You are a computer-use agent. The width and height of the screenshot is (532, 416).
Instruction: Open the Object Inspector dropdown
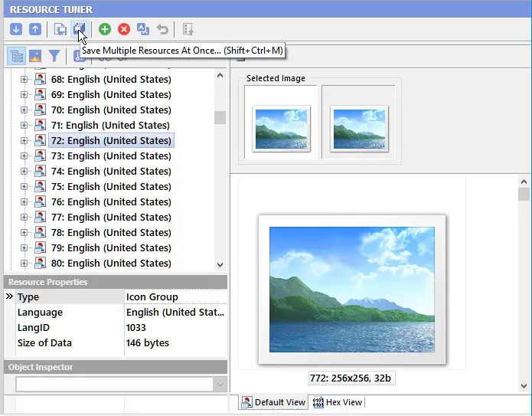coord(220,385)
